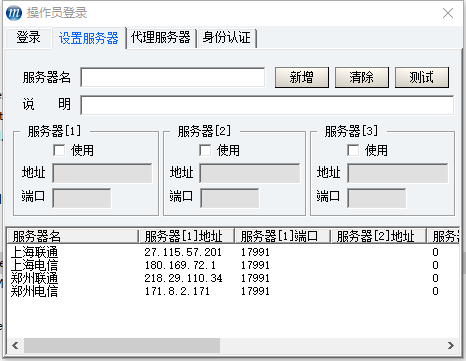Focus the 服务器名 input field
The width and height of the screenshot is (466, 361).
173,77
